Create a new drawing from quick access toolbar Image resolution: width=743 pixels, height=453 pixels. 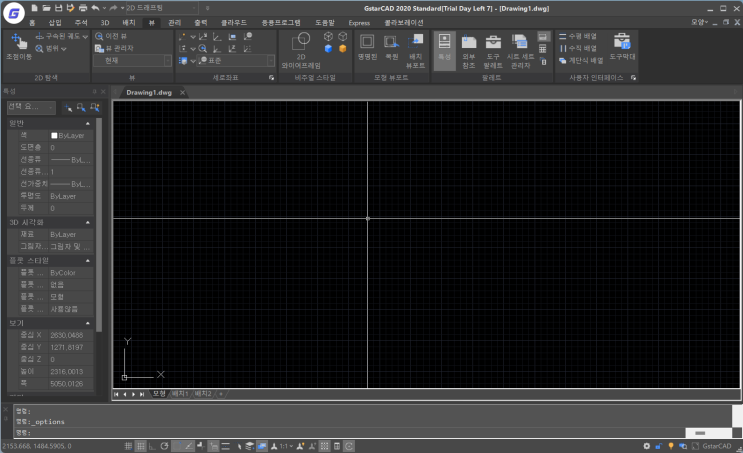pyautogui.click(x=35, y=8)
